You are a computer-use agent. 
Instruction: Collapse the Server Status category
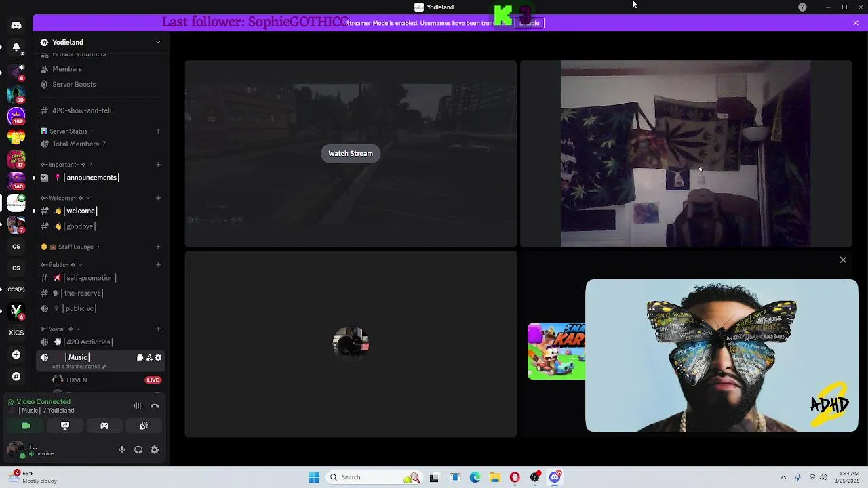pyautogui.click(x=67, y=131)
